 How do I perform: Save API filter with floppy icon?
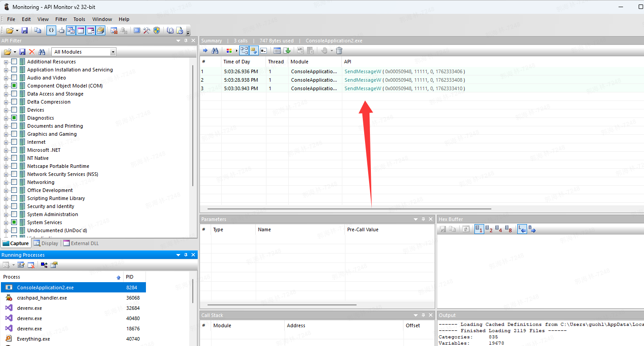tap(22, 52)
